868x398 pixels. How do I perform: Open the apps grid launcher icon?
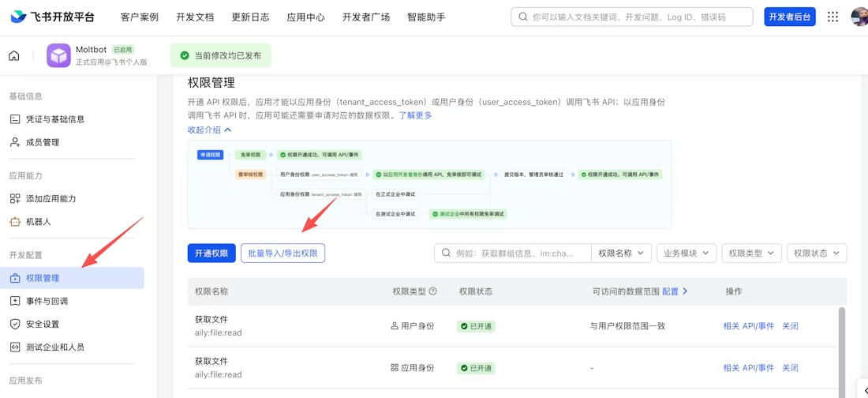(x=832, y=17)
